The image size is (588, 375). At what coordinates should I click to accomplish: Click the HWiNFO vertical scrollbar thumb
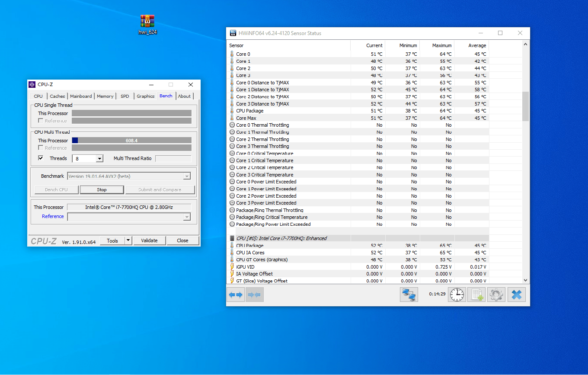tap(525, 106)
